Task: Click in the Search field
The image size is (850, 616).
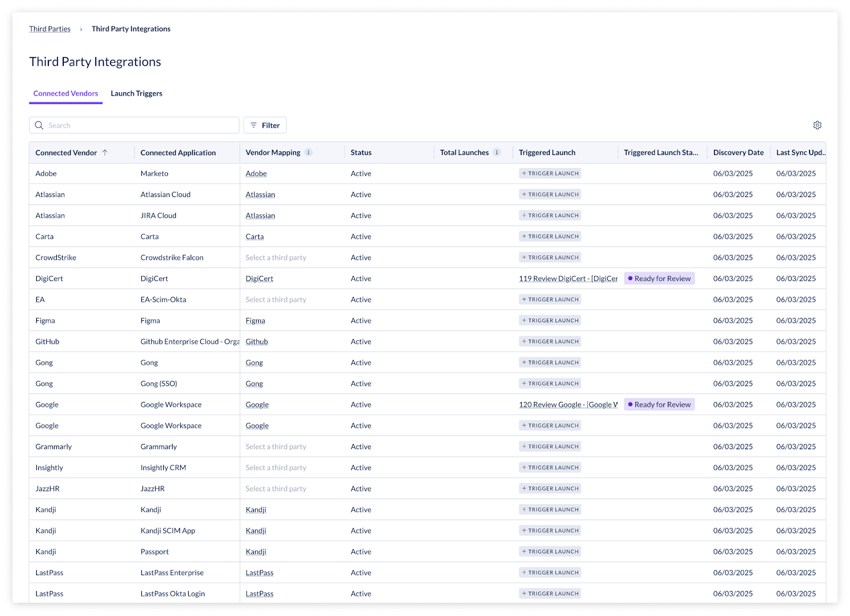Action: tap(134, 125)
